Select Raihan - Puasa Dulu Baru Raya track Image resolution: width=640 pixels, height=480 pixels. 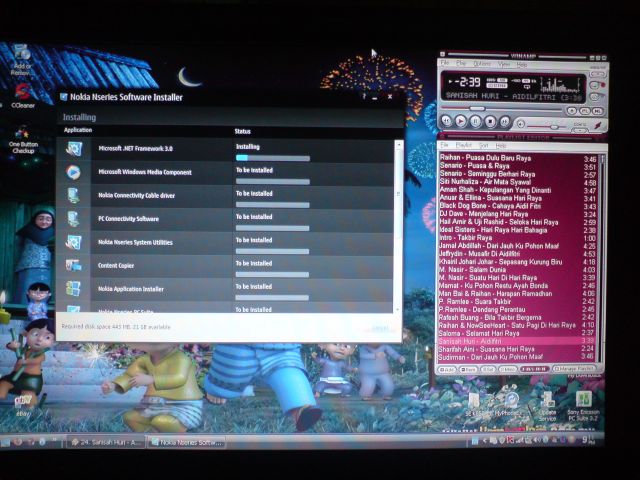518,158
